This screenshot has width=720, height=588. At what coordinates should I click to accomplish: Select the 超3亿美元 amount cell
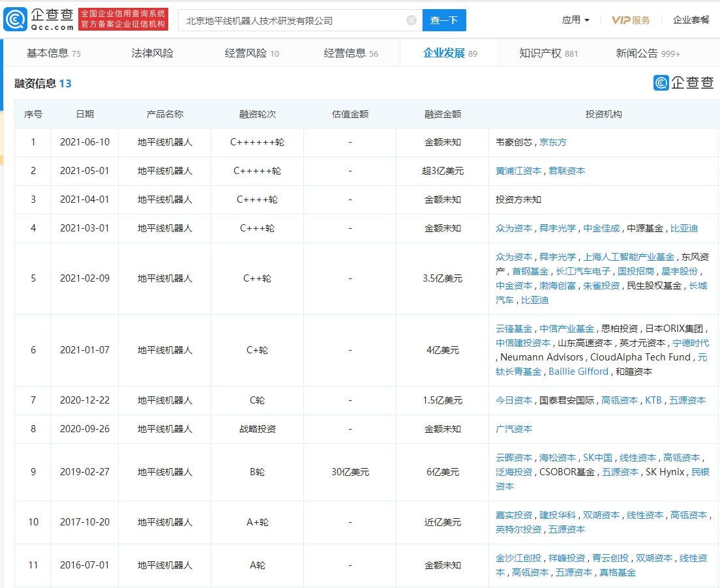click(x=443, y=171)
